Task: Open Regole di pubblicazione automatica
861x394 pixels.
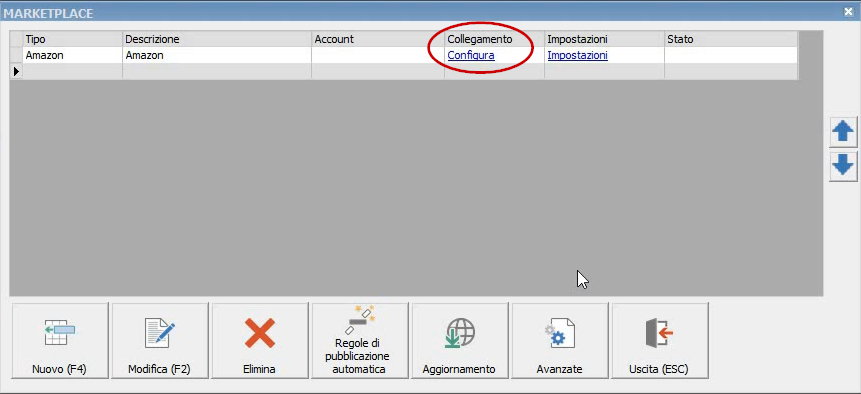Action: coord(360,340)
